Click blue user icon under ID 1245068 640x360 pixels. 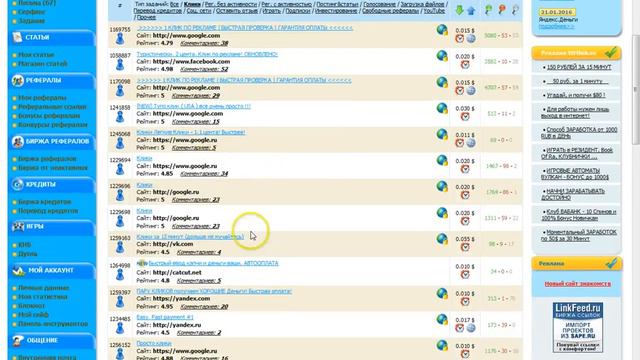point(120,143)
